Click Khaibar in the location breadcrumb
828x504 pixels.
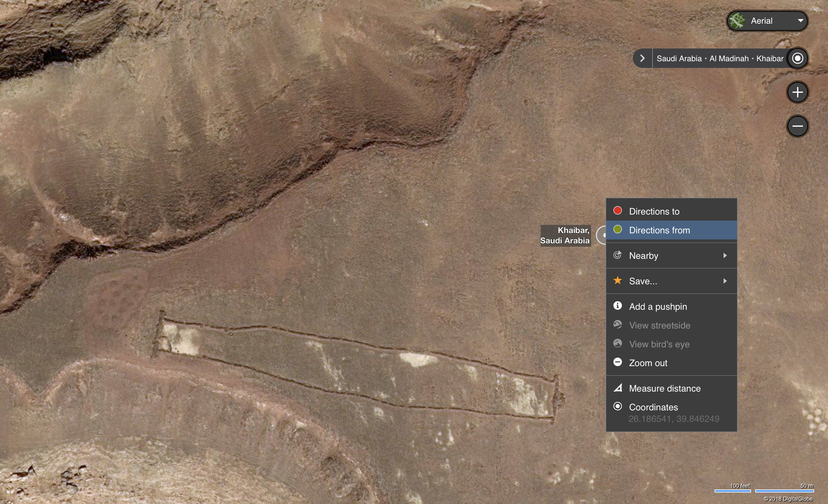click(770, 58)
